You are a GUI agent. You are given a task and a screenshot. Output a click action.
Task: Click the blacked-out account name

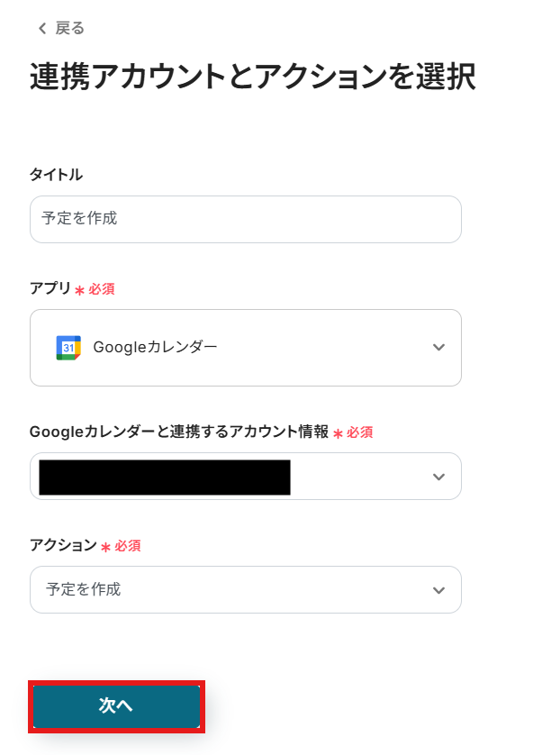(165, 477)
